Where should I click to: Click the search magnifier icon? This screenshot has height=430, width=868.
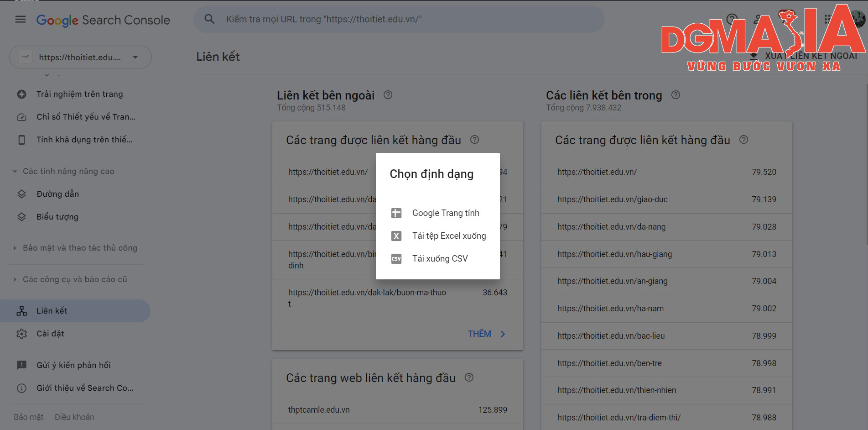pyautogui.click(x=209, y=19)
